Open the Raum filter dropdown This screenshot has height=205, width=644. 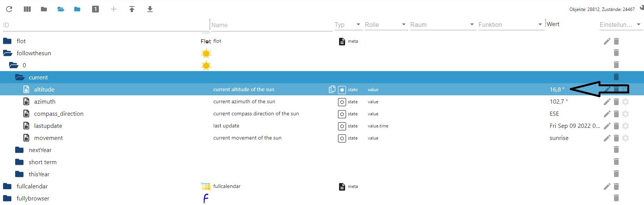click(472, 25)
